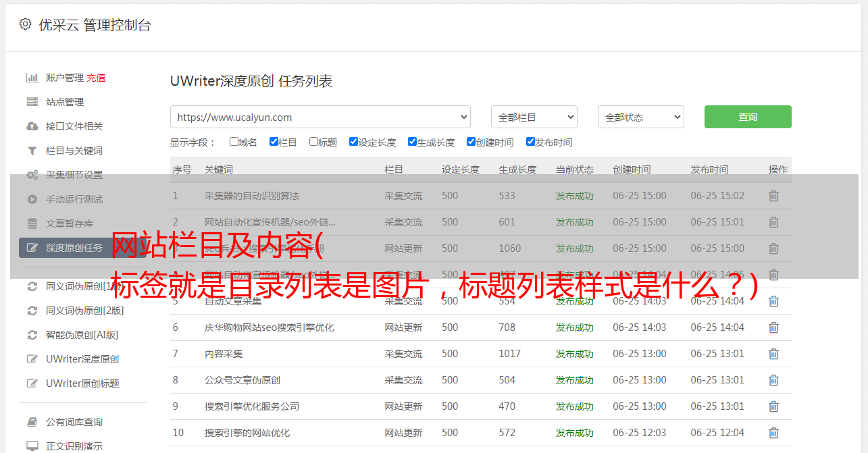Viewport: 868px width, 453px height.
Task: Click the book icon beside 公有词库查询
Action: [x=32, y=422]
